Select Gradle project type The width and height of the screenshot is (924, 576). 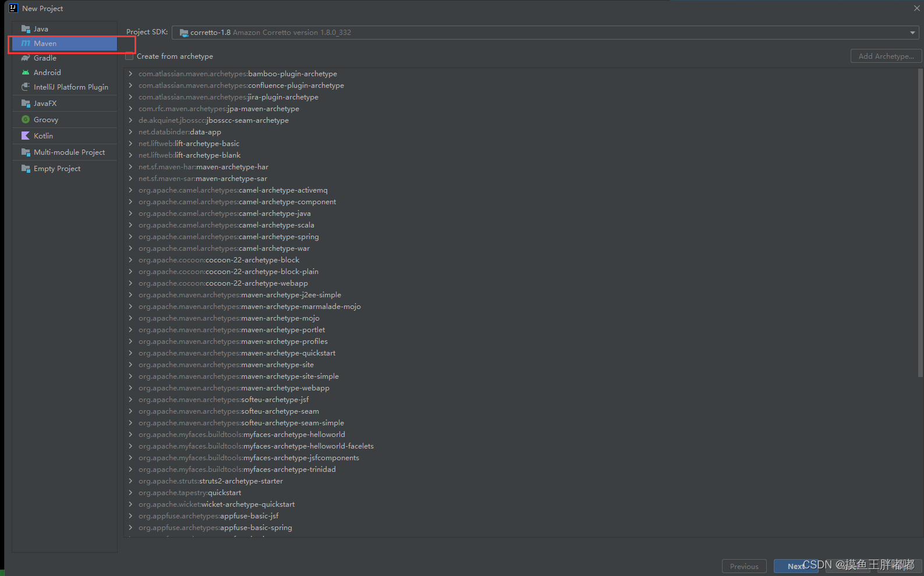[65, 58]
